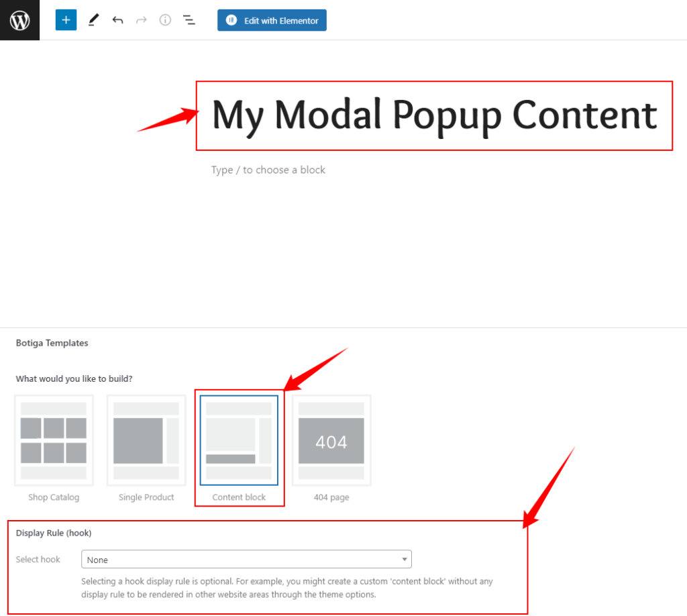The width and height of the screenshot is (687, 616).
Task: Click the WordPress logo to exit editor
Action: [19, 20]
